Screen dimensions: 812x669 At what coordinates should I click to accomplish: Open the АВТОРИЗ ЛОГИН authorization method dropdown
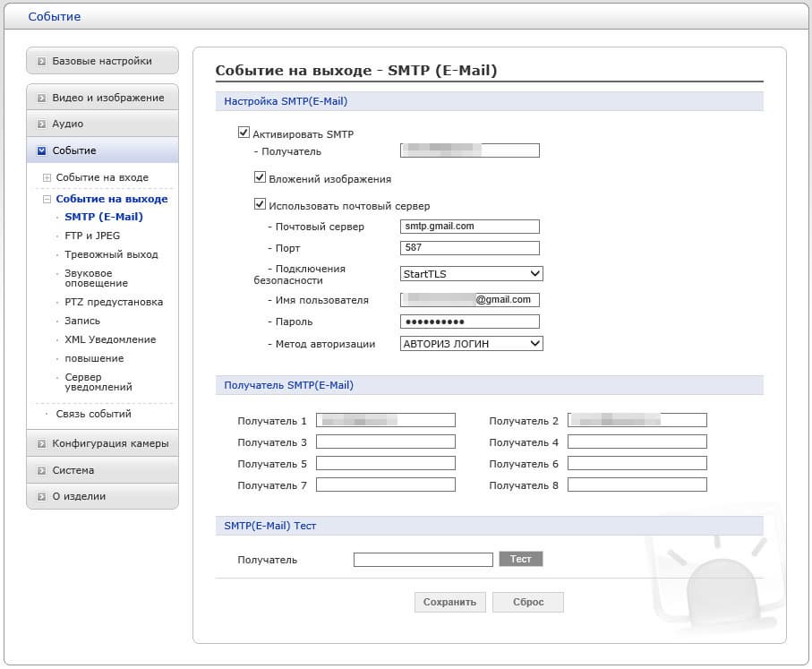471,343
